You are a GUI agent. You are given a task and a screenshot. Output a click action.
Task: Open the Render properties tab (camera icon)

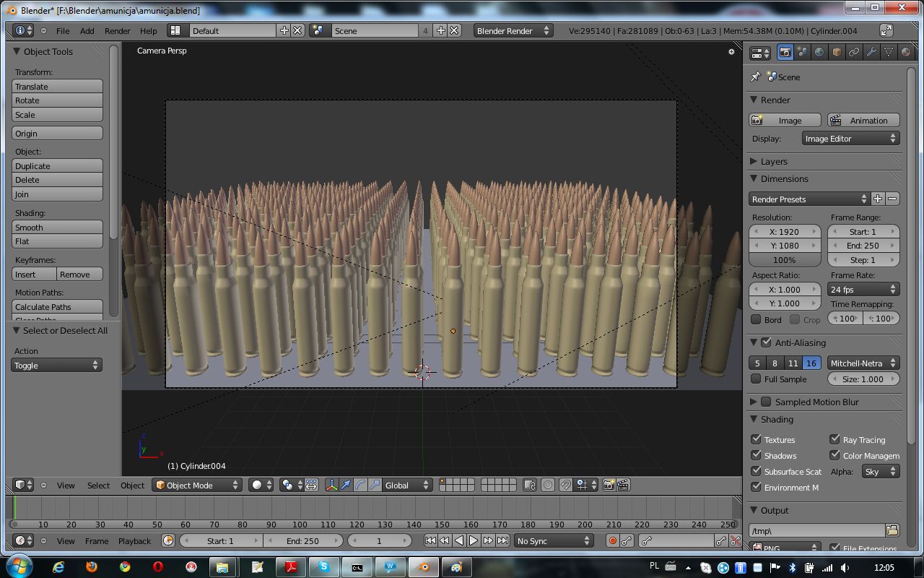[x=785, y=53]
